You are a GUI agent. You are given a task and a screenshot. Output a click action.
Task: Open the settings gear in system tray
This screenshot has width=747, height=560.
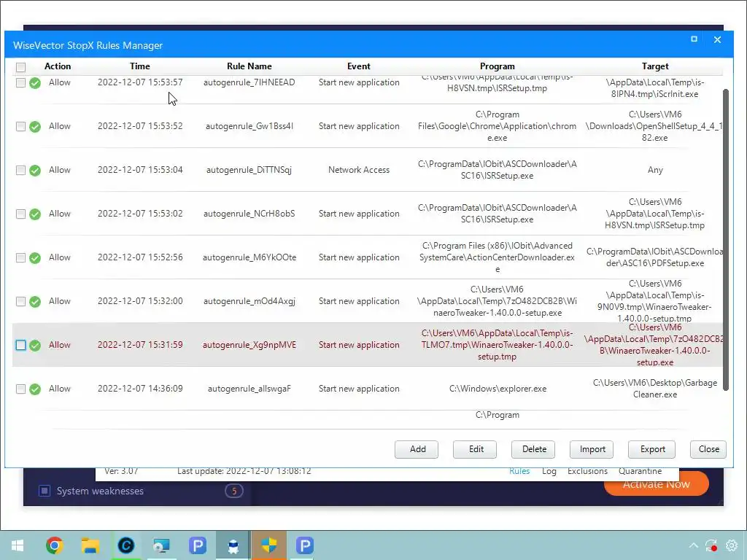pos(731,545)
